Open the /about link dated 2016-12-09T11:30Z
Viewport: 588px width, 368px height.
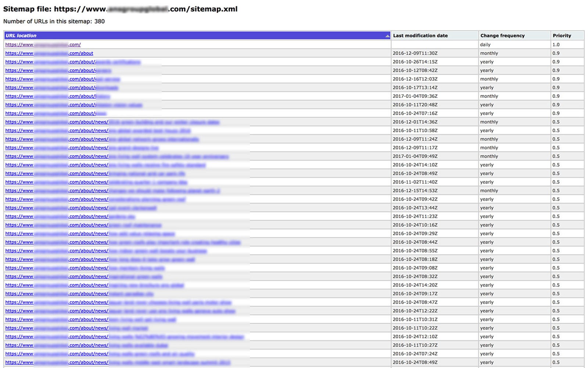49,53
